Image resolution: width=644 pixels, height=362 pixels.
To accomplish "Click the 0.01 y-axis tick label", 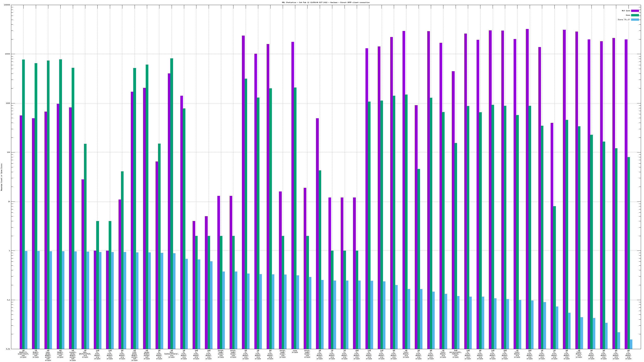I will coord(8,349).
